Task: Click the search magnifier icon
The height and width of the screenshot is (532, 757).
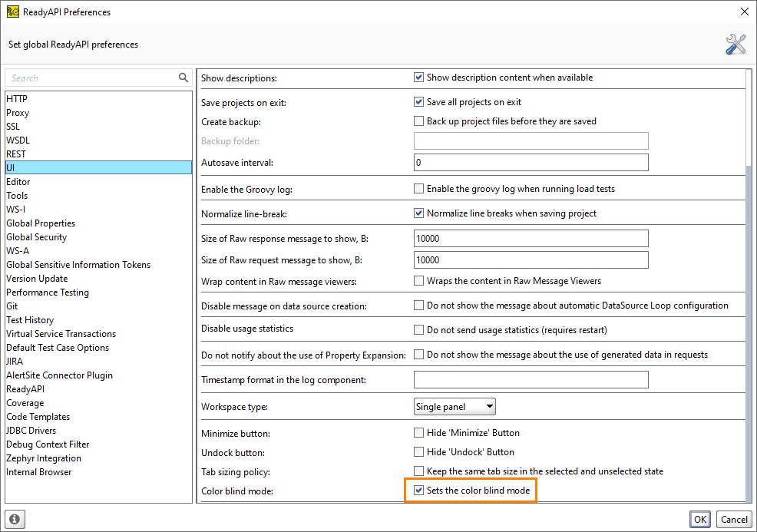Action: point(183,78)
